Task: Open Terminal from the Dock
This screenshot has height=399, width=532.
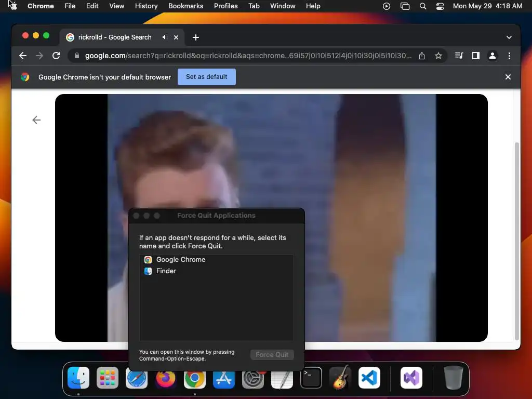Action: point(311,378)
